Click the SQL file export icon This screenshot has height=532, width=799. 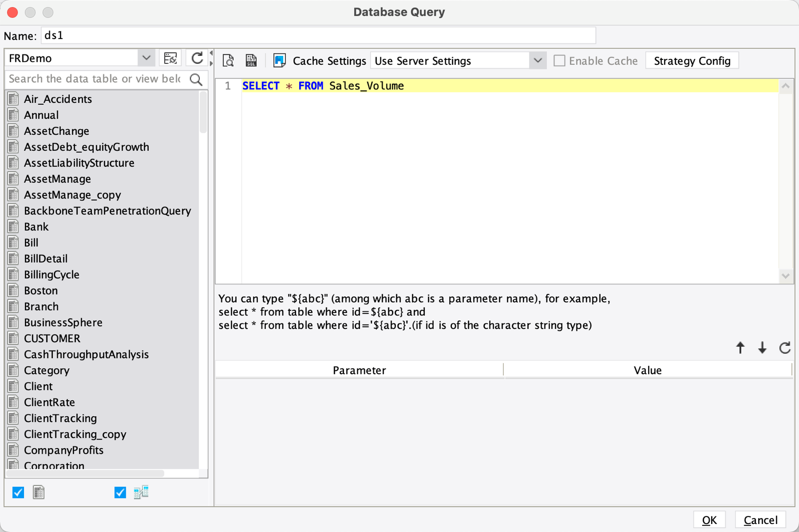(x=251, y=60)
